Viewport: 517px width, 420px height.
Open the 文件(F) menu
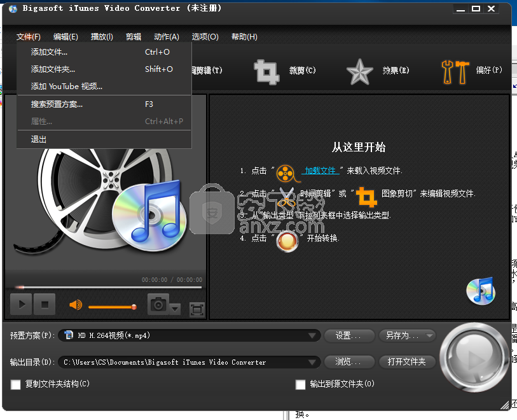(29, 37)
